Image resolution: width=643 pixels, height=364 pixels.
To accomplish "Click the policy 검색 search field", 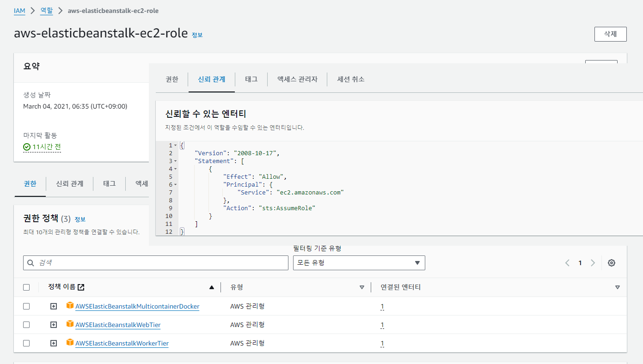I will point(156,263).
